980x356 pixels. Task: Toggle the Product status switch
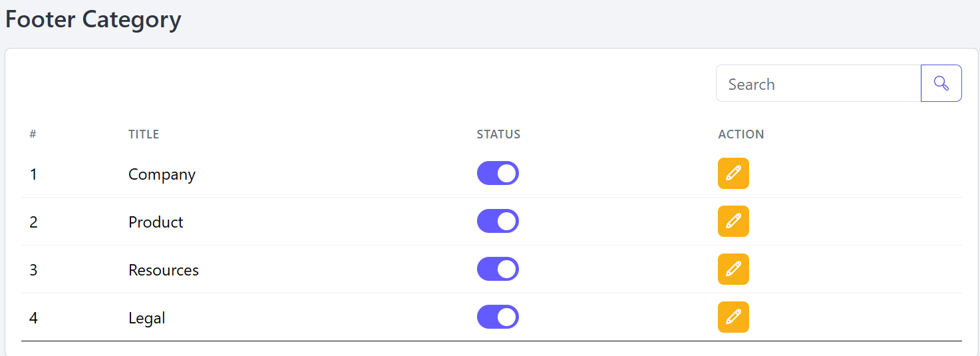tap(498, 221)
